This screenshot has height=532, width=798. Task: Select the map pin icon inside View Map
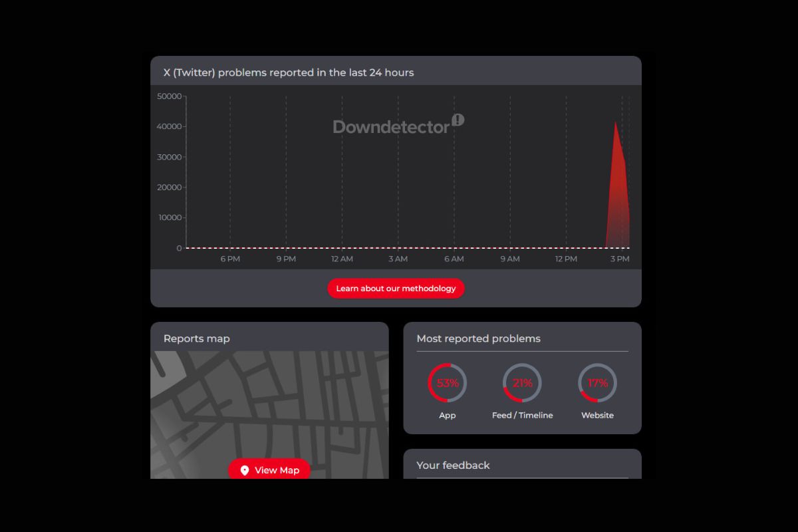pos(245,470)
